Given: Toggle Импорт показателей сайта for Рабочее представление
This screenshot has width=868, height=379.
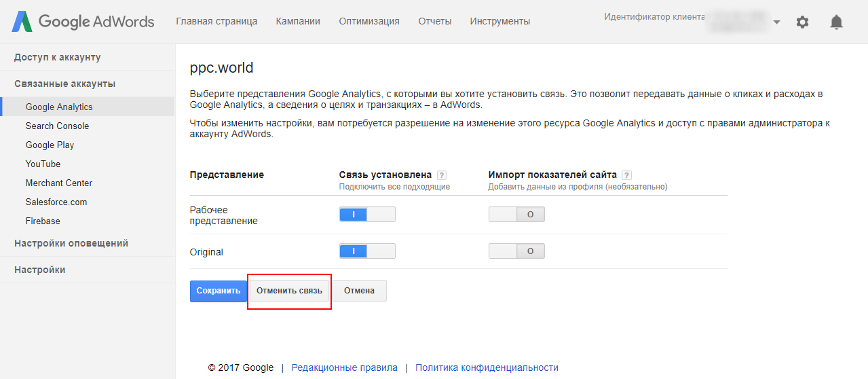Looking at the screenshot, I should (516, 215).
